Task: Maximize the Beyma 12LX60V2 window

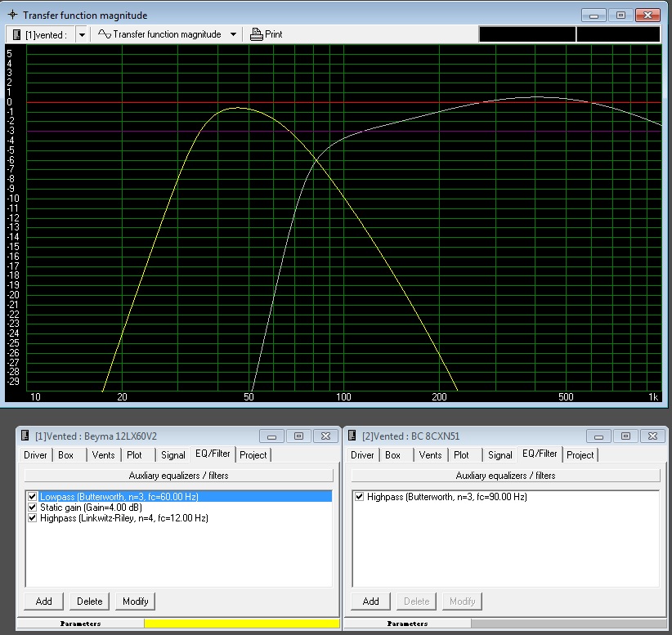Action: [x=298, y=436]
